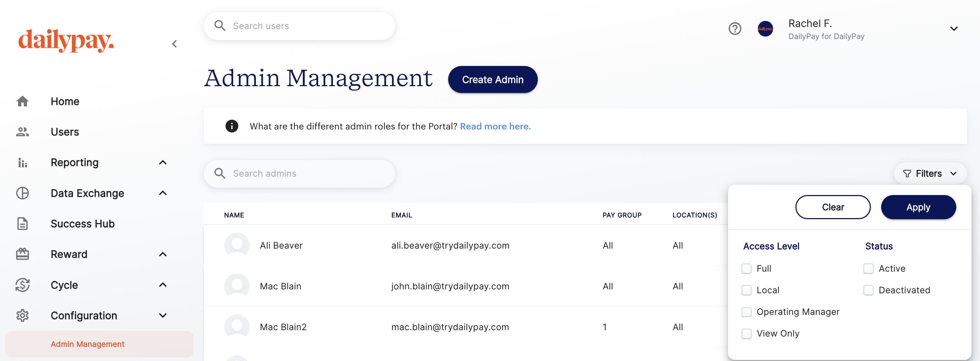Focus the Search users field
The height and width of the screenshot is (361, 980).
tap(299, 26)
